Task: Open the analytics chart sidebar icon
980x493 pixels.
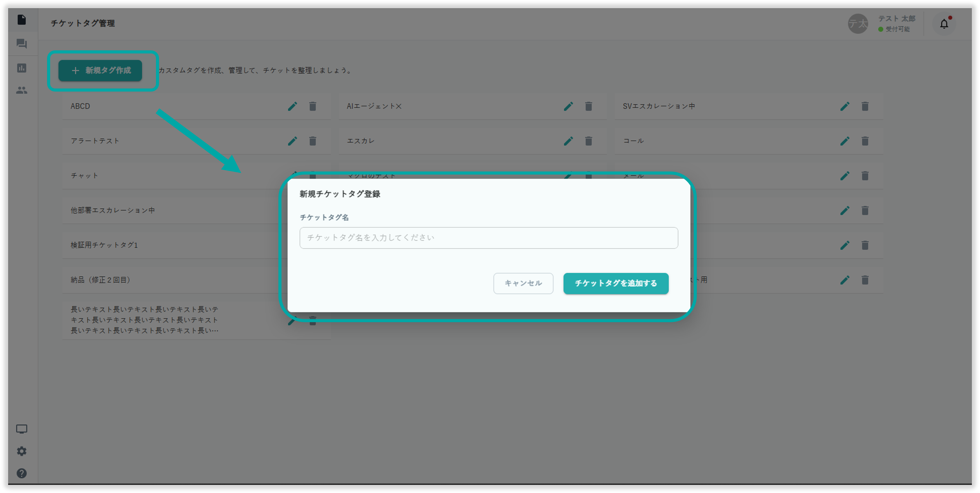Action: coord(22,68)
